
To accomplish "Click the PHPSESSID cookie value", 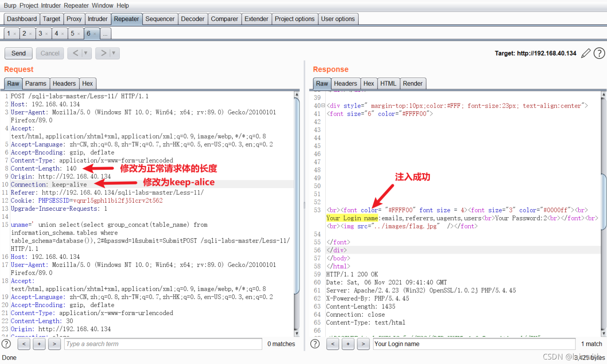I will coord(118,201).
